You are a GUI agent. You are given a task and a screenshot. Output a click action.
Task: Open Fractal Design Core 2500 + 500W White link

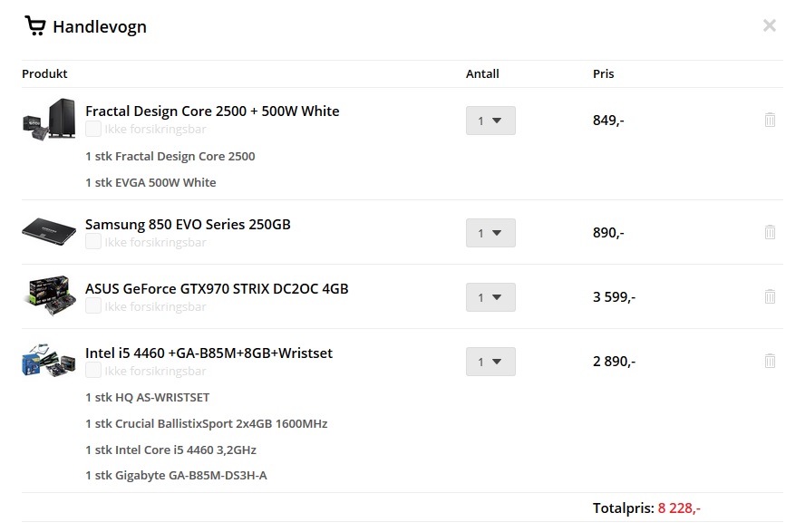point(212,111)
